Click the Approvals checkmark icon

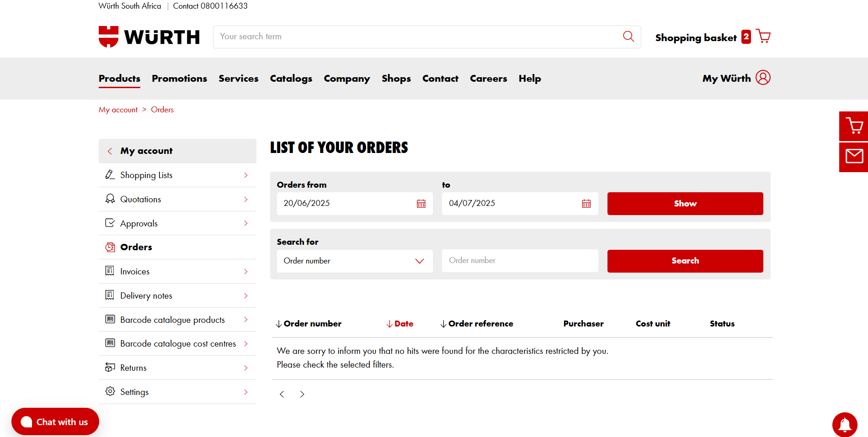pos(110,223)
